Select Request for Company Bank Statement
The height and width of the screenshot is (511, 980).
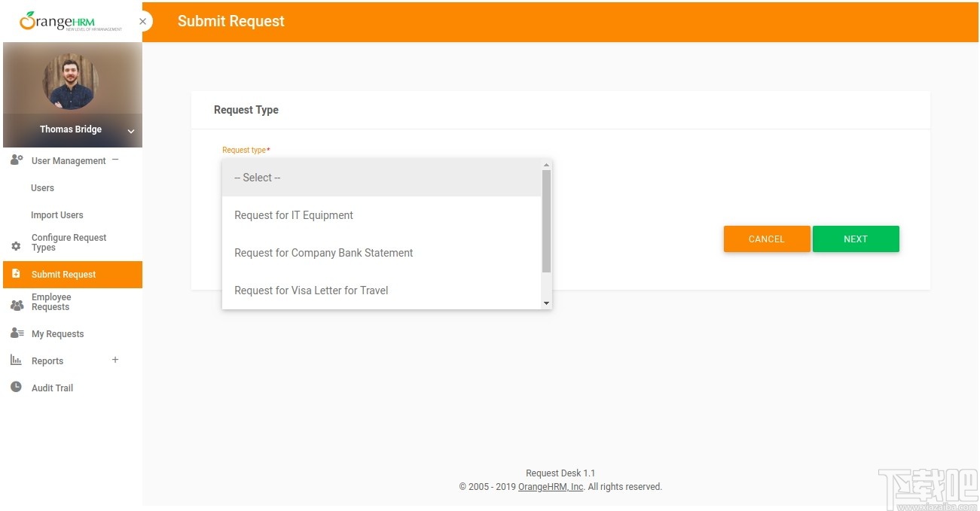pyautogui.click(x=324, y=253)
